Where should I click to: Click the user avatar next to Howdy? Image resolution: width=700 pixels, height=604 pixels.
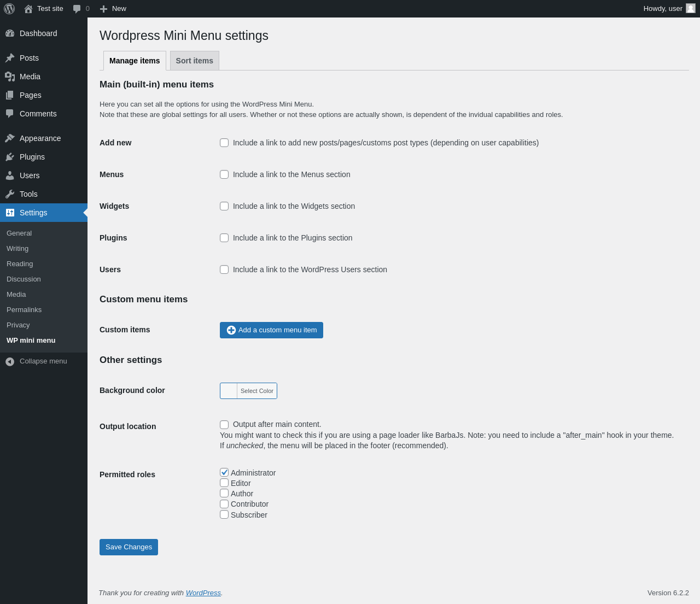coord(691,8)
